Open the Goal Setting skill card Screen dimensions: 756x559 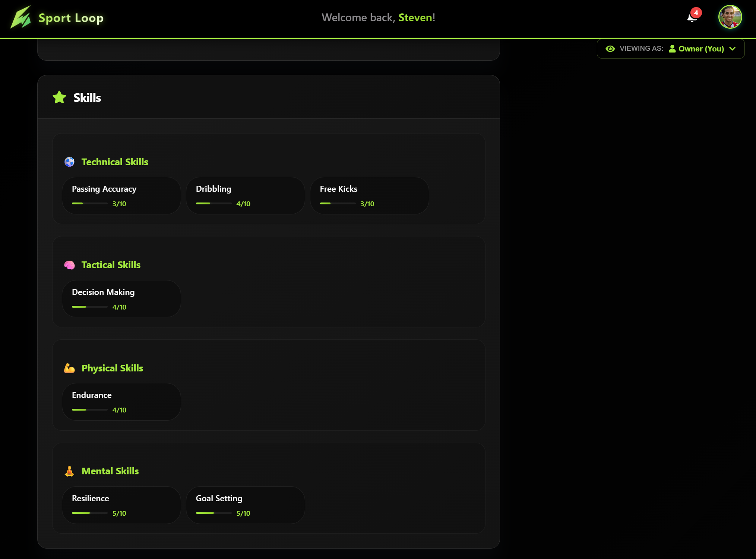click(x=245, y=505)
